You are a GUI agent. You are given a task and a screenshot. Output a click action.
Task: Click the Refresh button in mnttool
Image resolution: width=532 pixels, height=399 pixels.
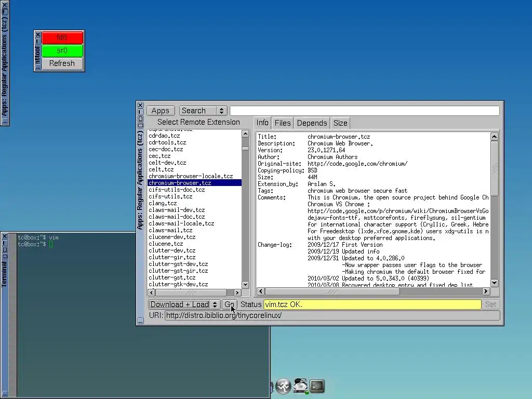62,63
